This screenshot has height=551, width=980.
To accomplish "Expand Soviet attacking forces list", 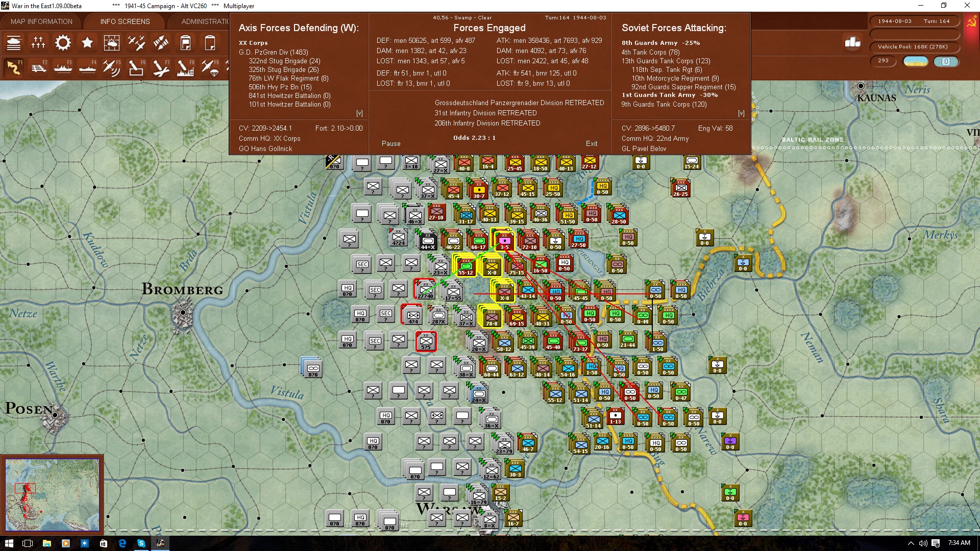I will pyautogui.click(x=741, y=113).
